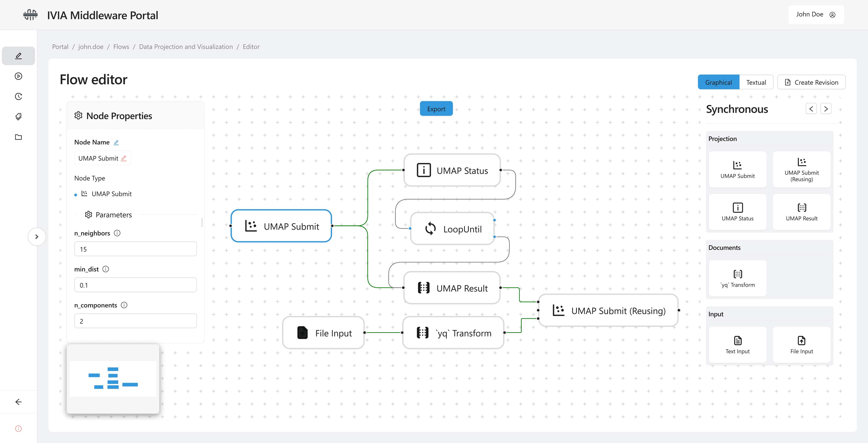Expand the sidebar with chevron button
The height and width of the screenshot is (443, 868).
pyautogui.click(x=37, y=237)
